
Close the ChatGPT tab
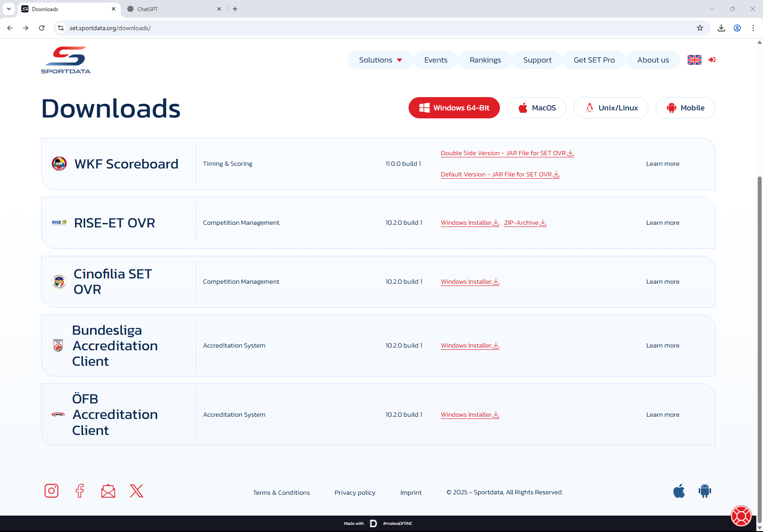pos(219,9)
